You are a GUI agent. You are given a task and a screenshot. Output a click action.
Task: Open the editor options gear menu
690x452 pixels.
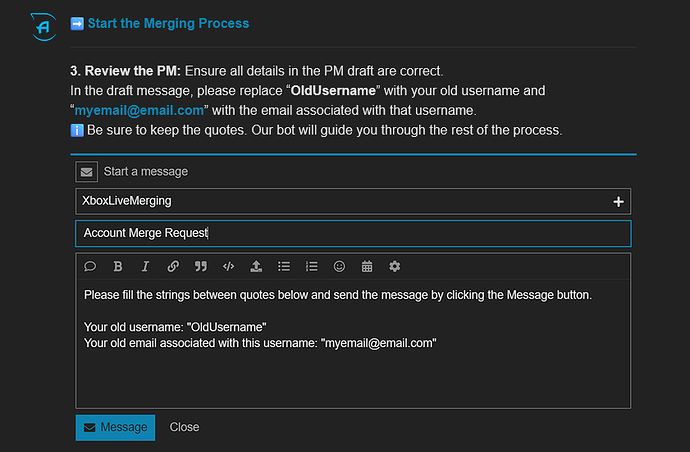point(395,267)
